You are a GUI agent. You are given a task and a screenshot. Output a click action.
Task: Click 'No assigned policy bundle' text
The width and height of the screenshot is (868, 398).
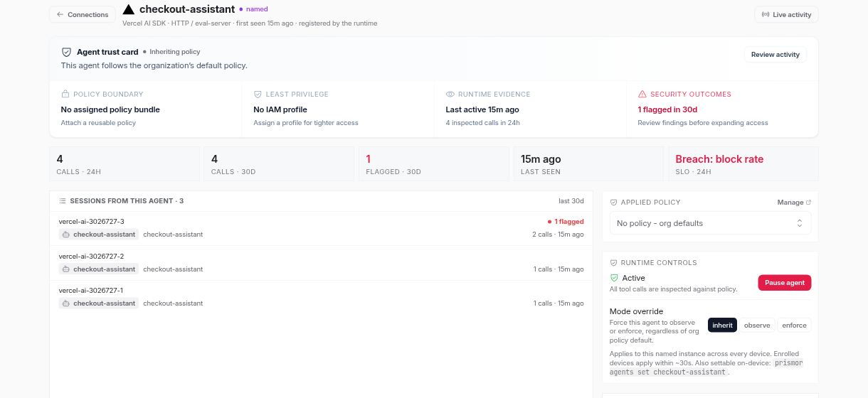[110, 109]
